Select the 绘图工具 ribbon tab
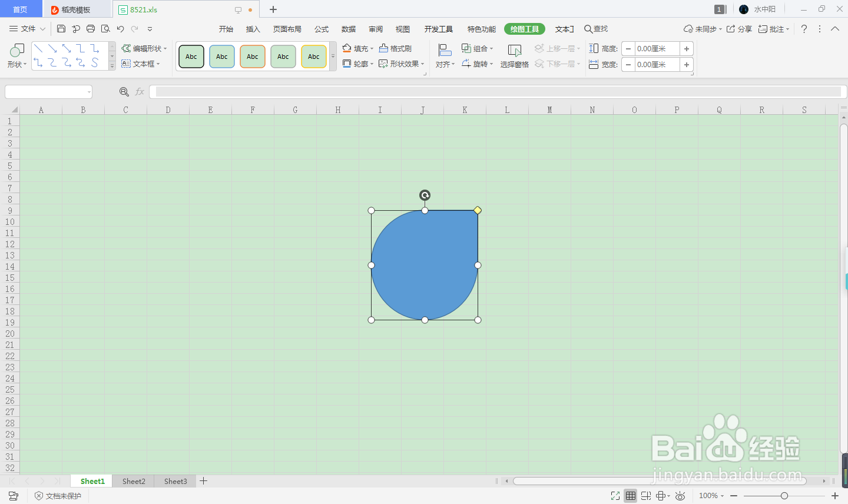 pyautogui.click(x=525, y=29)
